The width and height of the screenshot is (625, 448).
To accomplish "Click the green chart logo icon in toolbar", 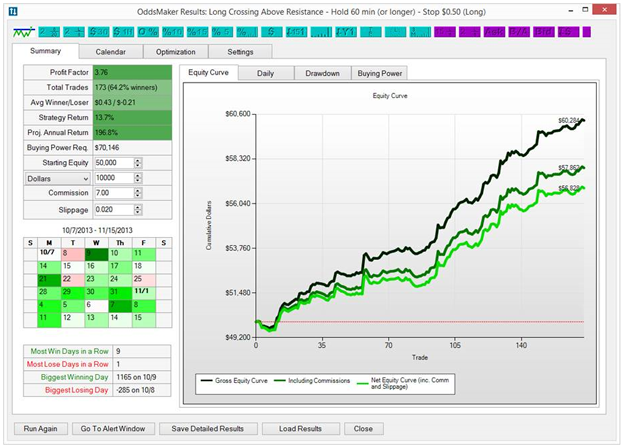I will pyautogui.click(x=23, y=32).
